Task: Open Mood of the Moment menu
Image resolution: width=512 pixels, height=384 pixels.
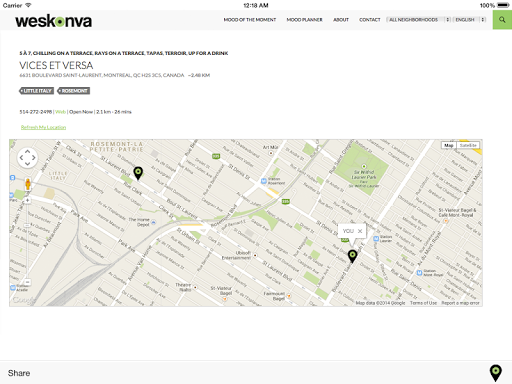Action: click(x=250, y=20)
